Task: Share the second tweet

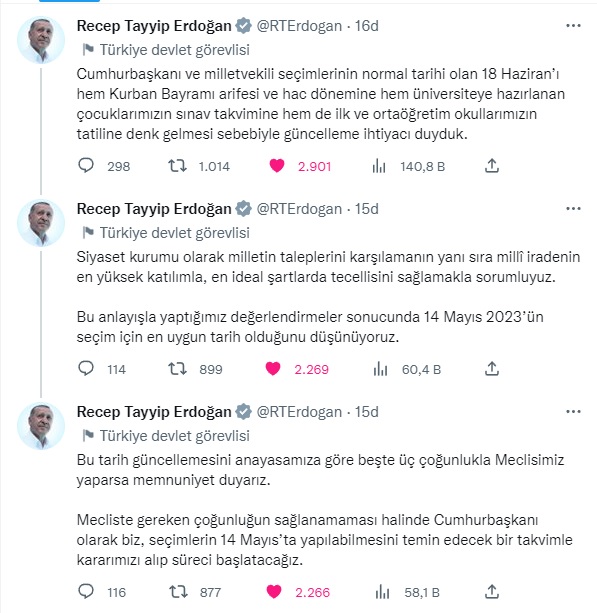Action: click(492, 368)
